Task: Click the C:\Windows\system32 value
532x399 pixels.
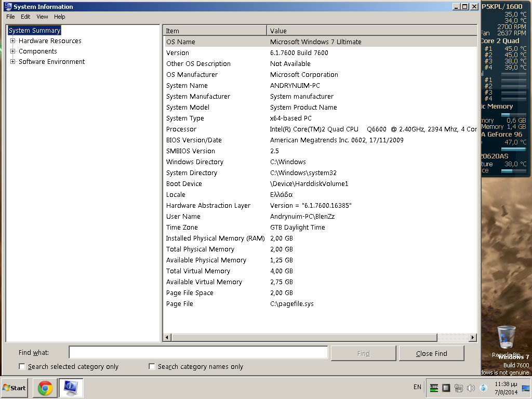Action: click(303, 172)
